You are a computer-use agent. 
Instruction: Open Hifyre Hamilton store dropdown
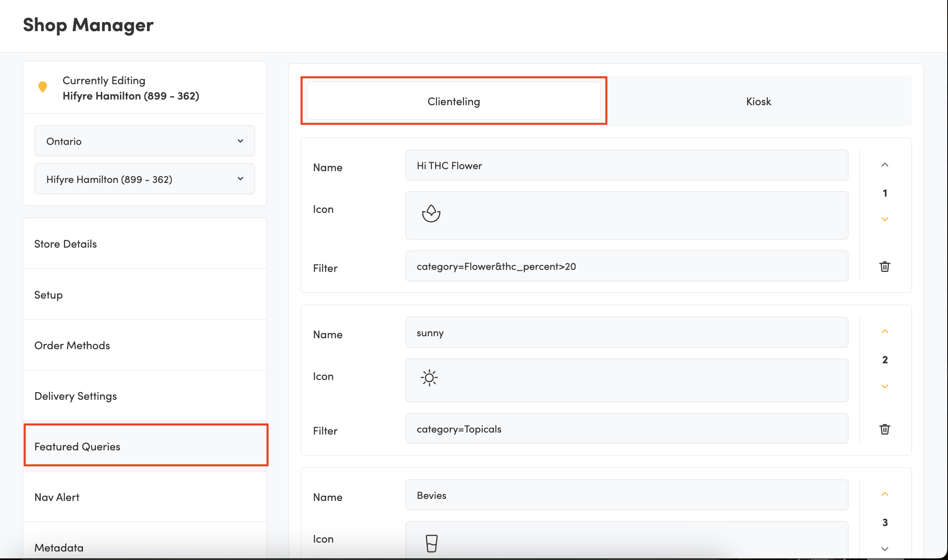click(x=145, y=179)
